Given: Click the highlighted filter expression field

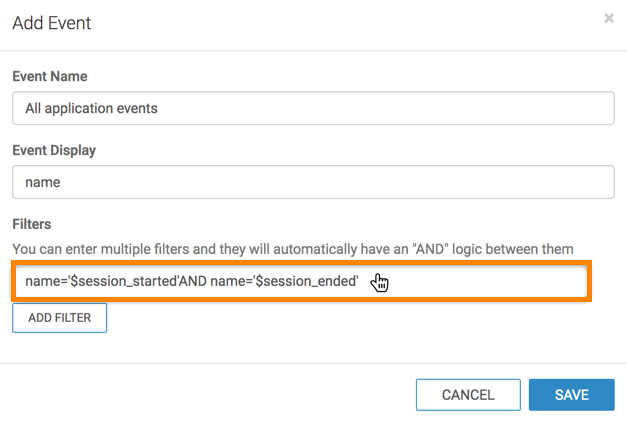Looking at the screenshot, I should [300, 282].
